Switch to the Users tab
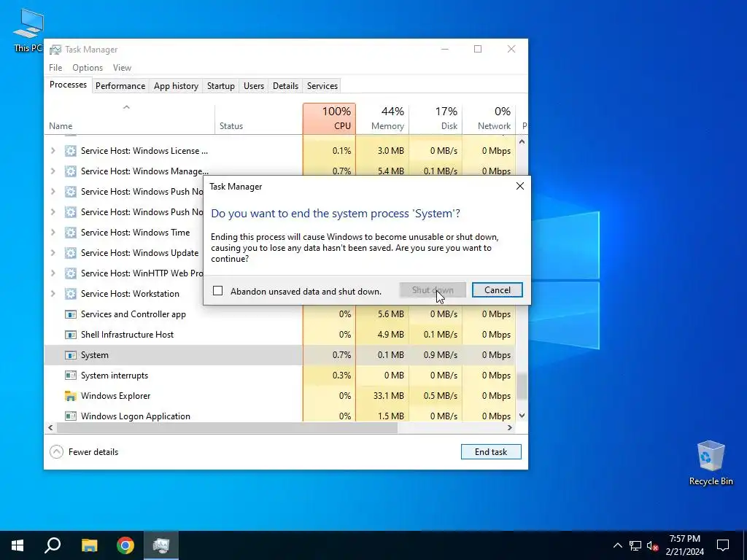Image resolution: width=747 pixels, height=560 pixels. point(253,86)
